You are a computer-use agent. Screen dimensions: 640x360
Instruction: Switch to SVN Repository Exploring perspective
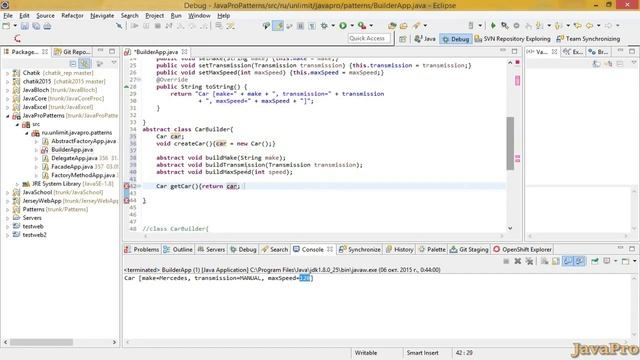512,39
